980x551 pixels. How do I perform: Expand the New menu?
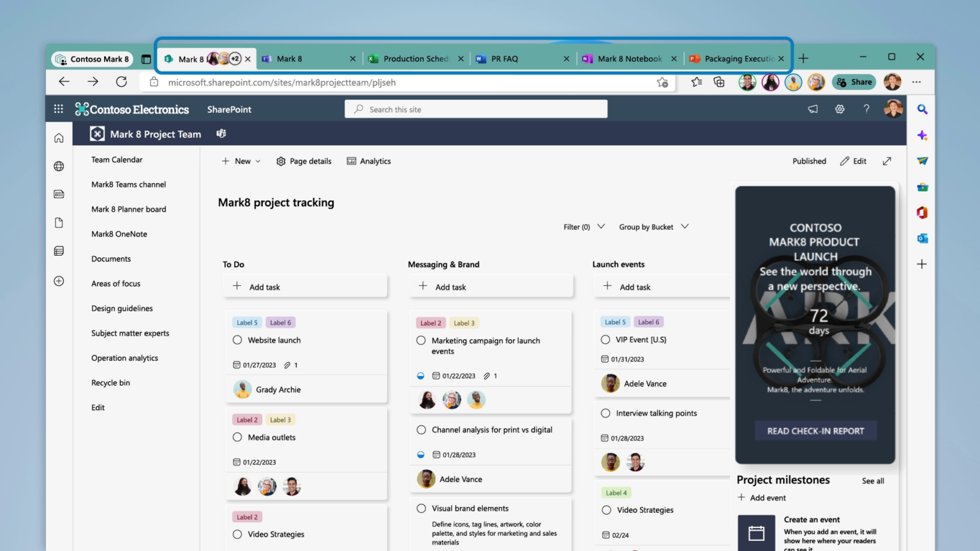pyautogui.click(x=241, y=161)
